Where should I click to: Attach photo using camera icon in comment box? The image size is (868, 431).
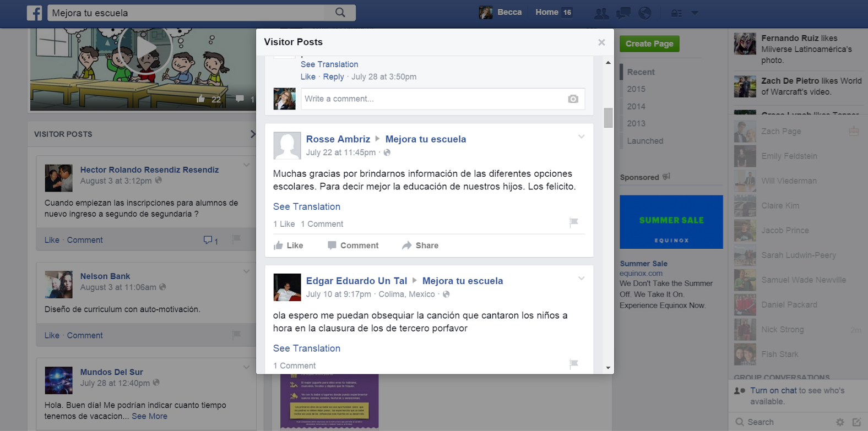pyautogui.click(x=573, y=99)
